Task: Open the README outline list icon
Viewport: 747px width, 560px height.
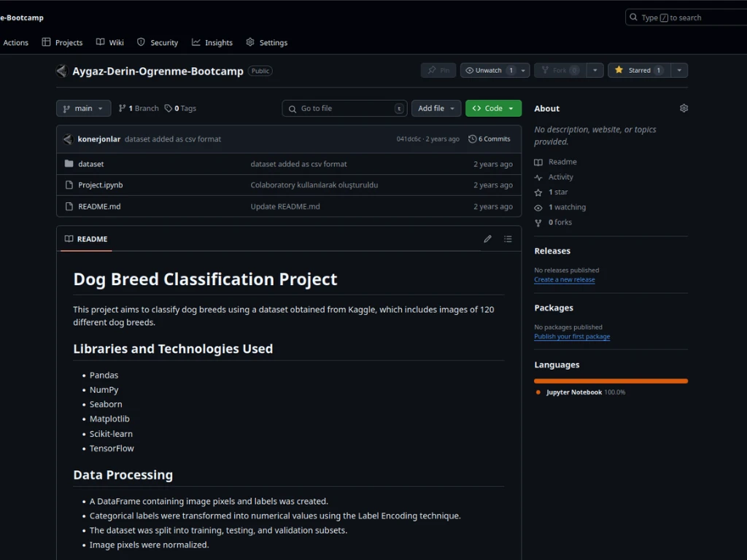Action: 508,239
